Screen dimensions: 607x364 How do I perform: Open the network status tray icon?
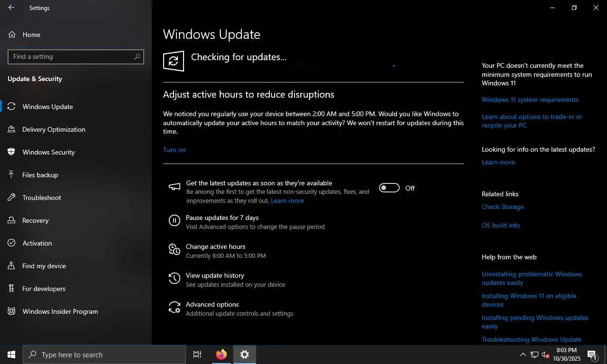point(534,355)
